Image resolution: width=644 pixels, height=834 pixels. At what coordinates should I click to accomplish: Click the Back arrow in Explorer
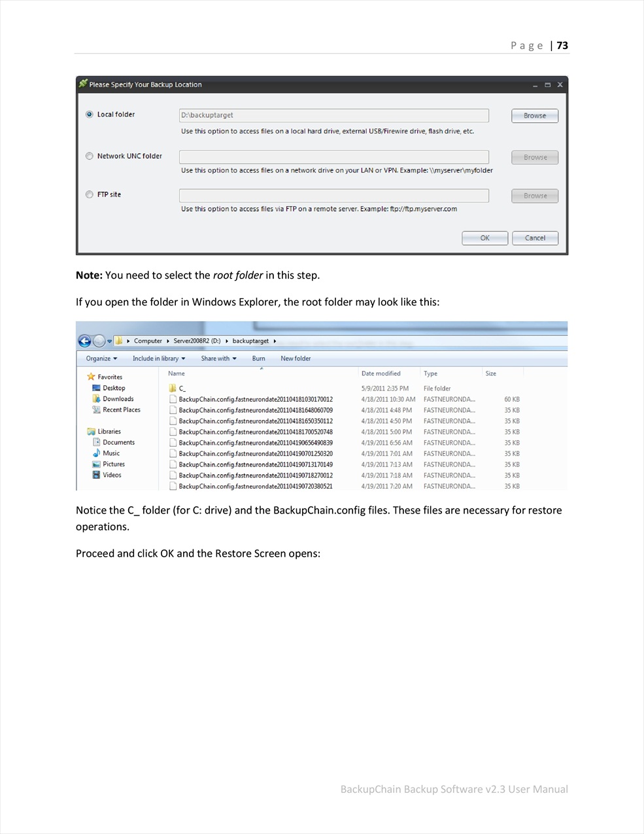coord(84,341)
